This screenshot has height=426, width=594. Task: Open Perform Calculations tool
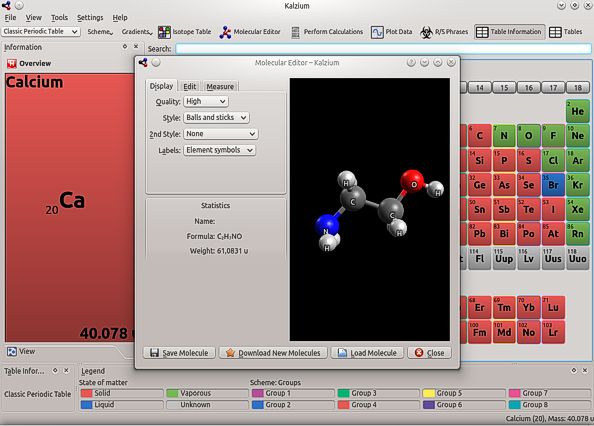point(327,32)
